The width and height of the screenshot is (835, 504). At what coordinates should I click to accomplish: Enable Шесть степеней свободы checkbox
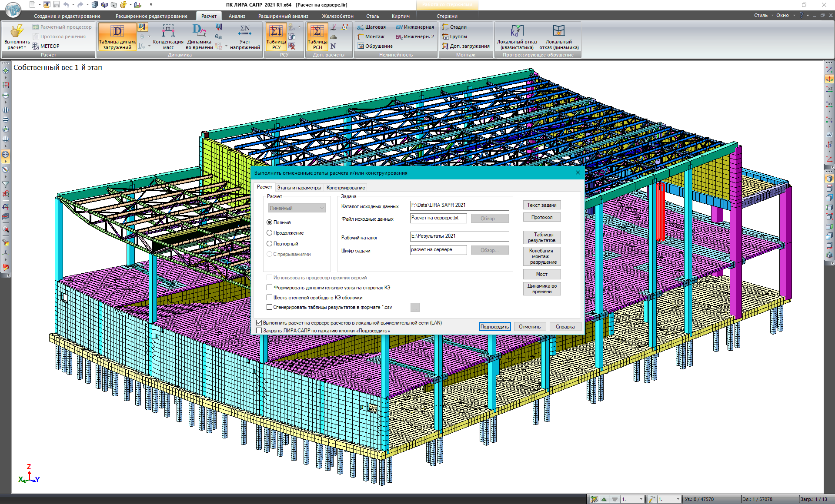pos(270,298)
